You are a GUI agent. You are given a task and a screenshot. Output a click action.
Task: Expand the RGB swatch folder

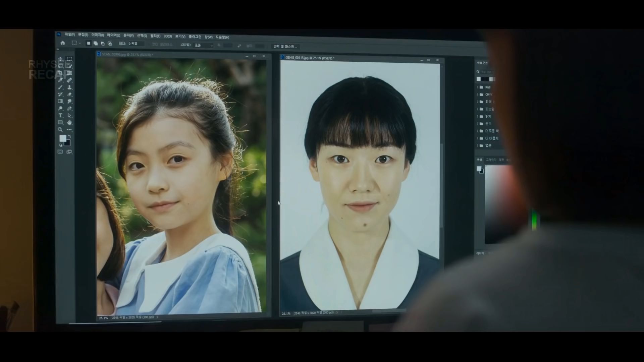[x=478, y=87]
